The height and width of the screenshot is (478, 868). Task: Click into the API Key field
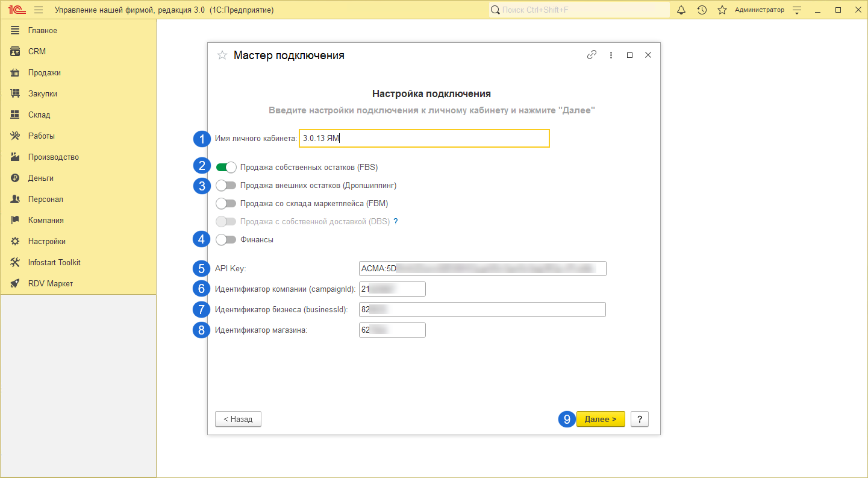tap(482, 268)
